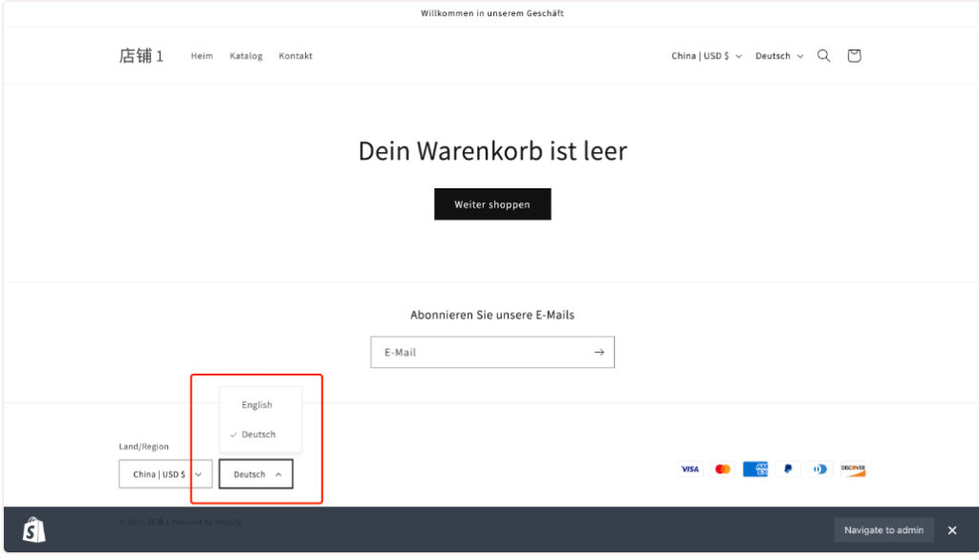
Task: Open the shopping cart icon
Action: pos(854,56)
